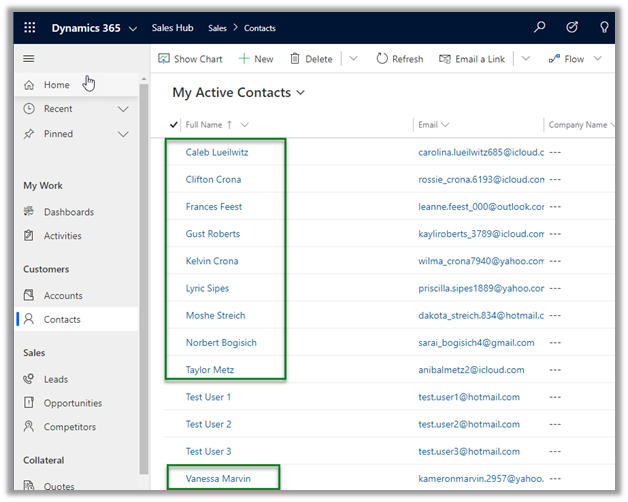The width and height of the screenshot is (628, 502).
Task: Expand the Pinned section chevron
Action: click(124, 134)
